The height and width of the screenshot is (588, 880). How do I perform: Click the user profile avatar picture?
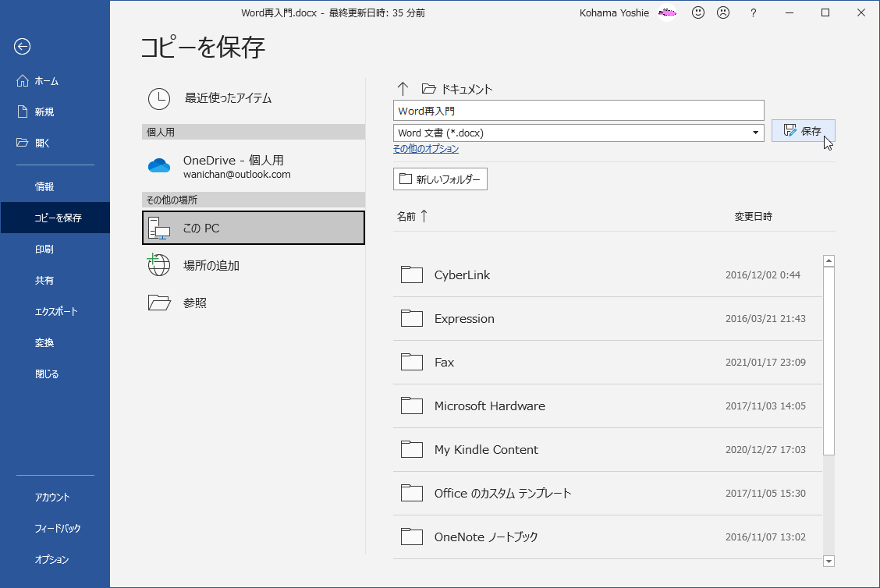667,12
